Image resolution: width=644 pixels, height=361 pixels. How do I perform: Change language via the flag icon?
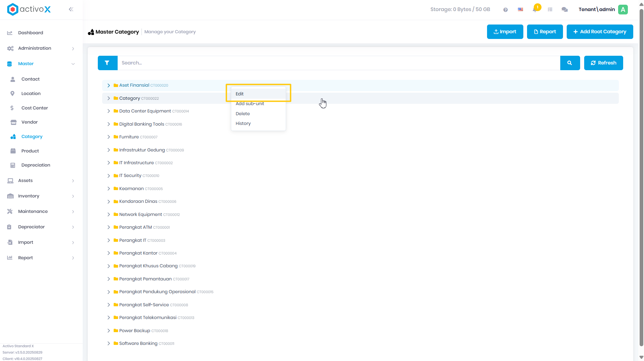click(x=520, y=9)
